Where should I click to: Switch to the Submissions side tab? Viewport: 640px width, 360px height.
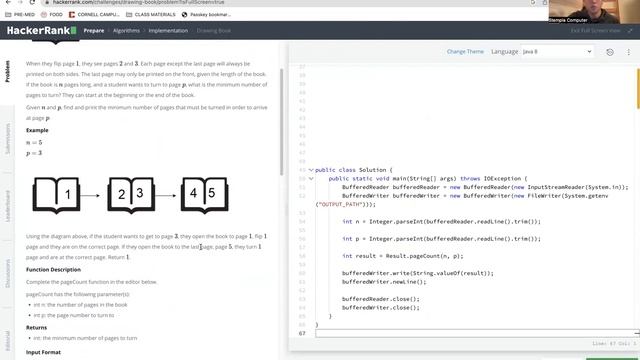7,139
